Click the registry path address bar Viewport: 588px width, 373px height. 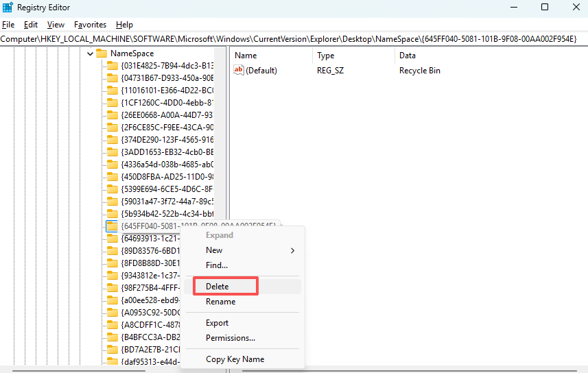[x=294, y=39]
